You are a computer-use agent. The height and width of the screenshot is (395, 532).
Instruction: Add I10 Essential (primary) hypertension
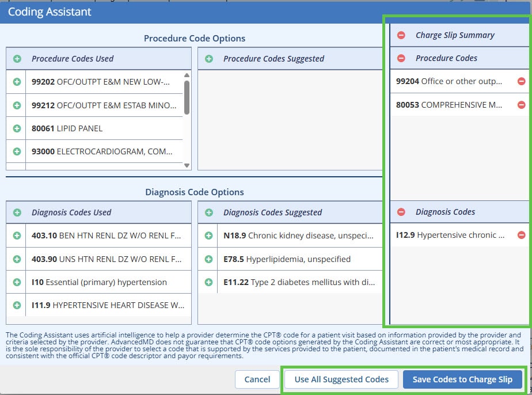[x=17, y=282]
